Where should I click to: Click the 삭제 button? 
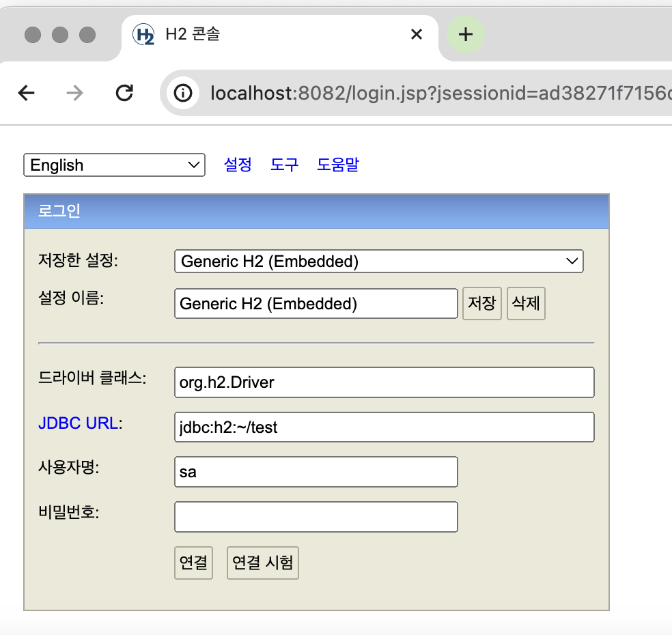527,304
